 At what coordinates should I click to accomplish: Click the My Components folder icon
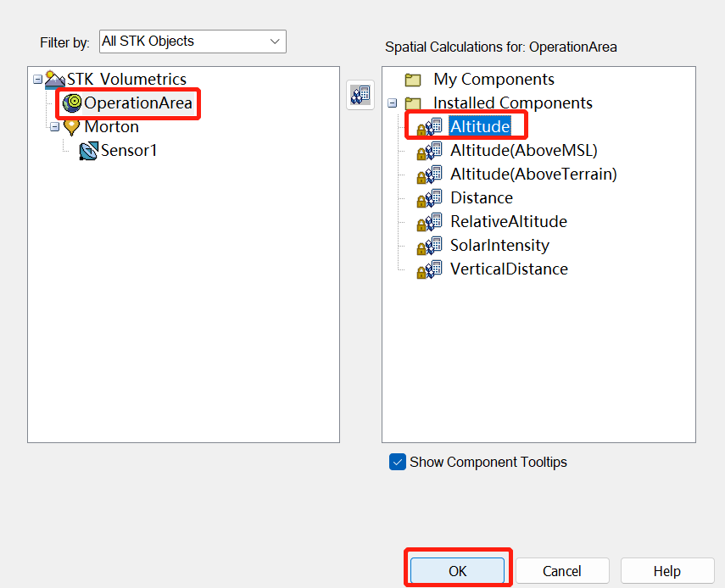click(413, 80)
